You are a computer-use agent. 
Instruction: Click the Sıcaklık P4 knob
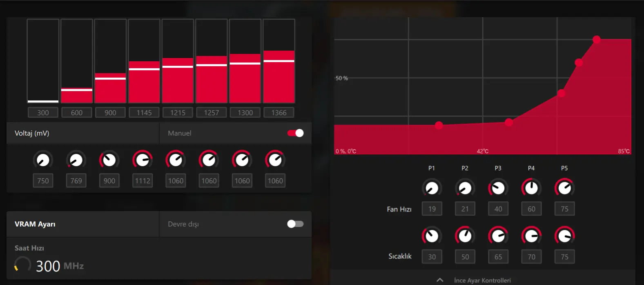531,236
